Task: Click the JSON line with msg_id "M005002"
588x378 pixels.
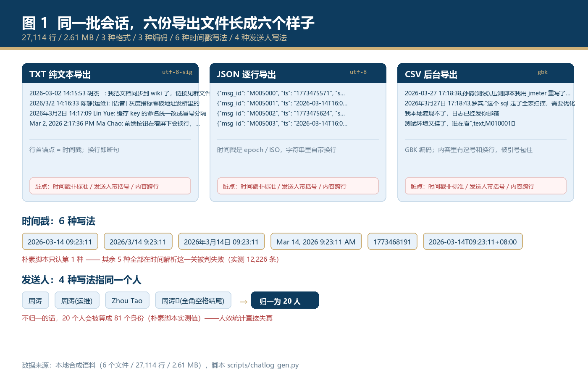Action: click(281, 113)
